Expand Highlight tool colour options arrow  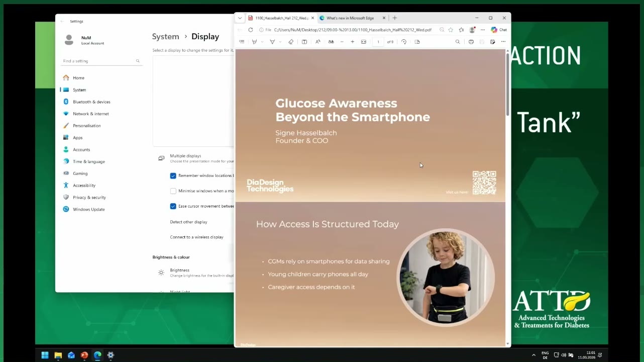tap(262, 42)
